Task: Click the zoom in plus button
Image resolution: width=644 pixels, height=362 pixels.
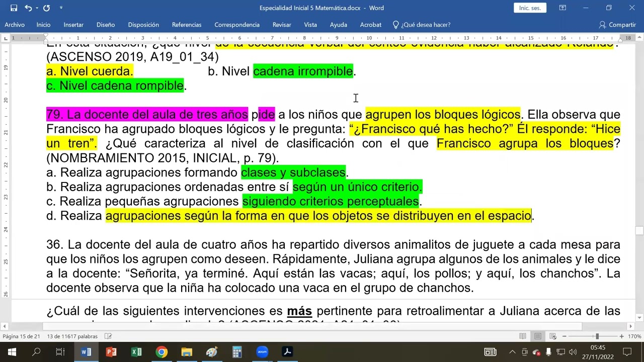Action: click(621, 336)
